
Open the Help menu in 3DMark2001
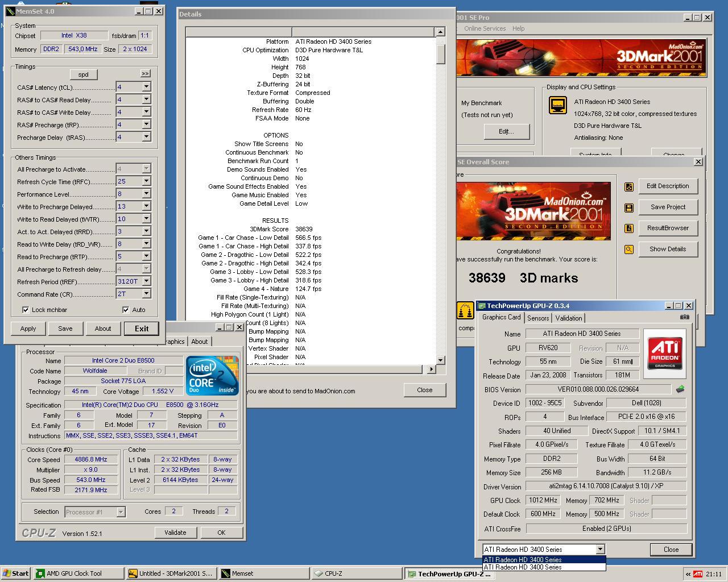518,28
